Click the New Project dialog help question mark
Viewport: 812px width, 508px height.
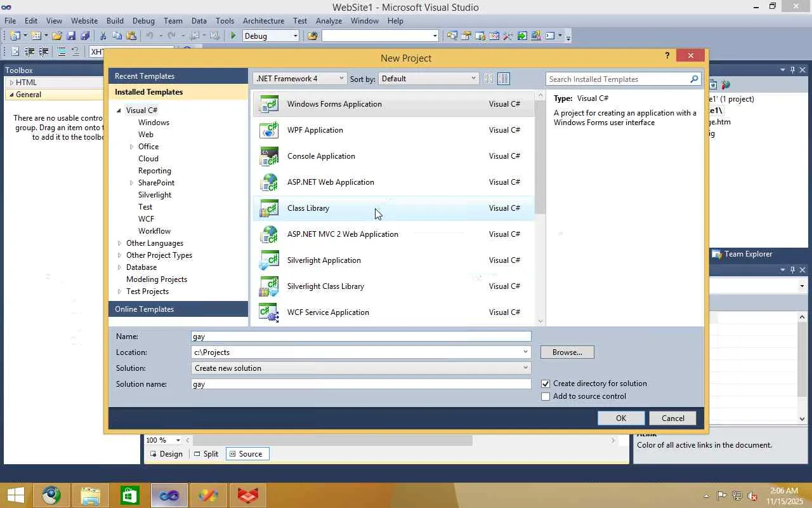667,56
